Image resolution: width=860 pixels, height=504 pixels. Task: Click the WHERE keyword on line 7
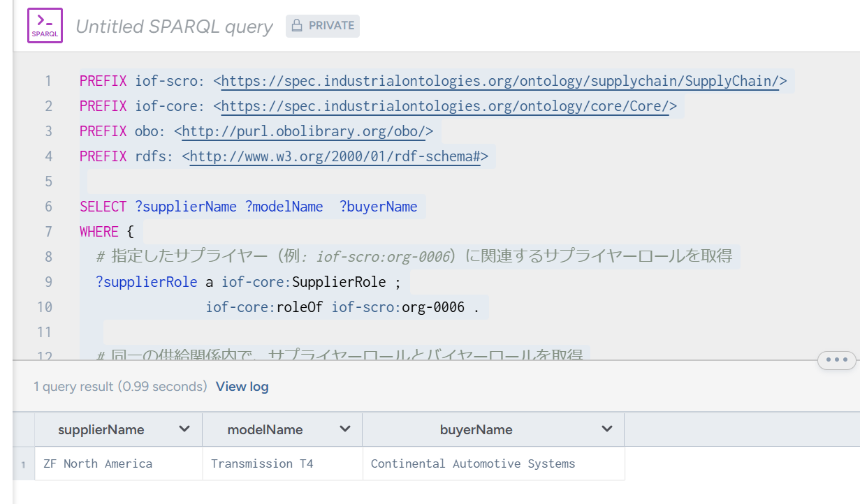point(99,232)
